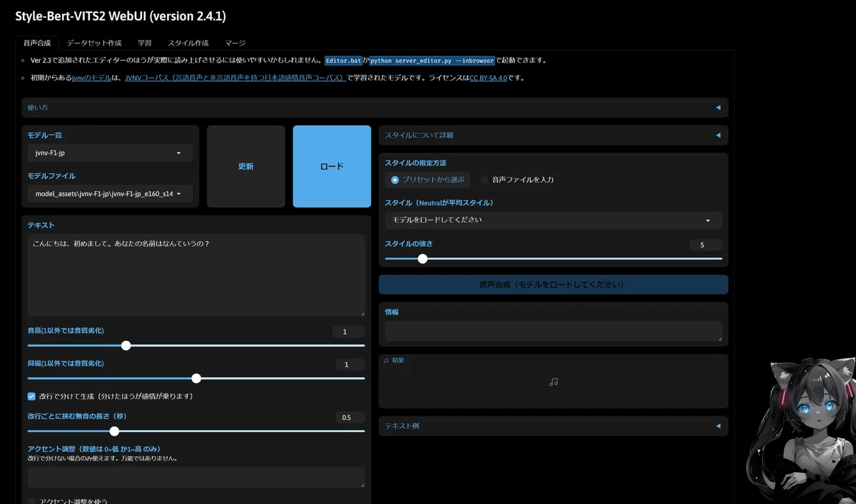Click the python server_editor.py --inbrowser code text
Image resolution: width=856 pixels, height=504 pixels.
point(432,61)
